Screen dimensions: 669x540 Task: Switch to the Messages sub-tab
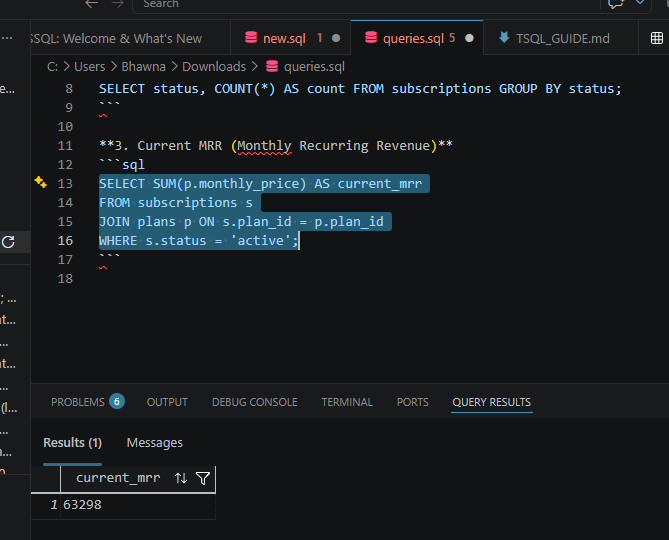(x=154, y=443)
